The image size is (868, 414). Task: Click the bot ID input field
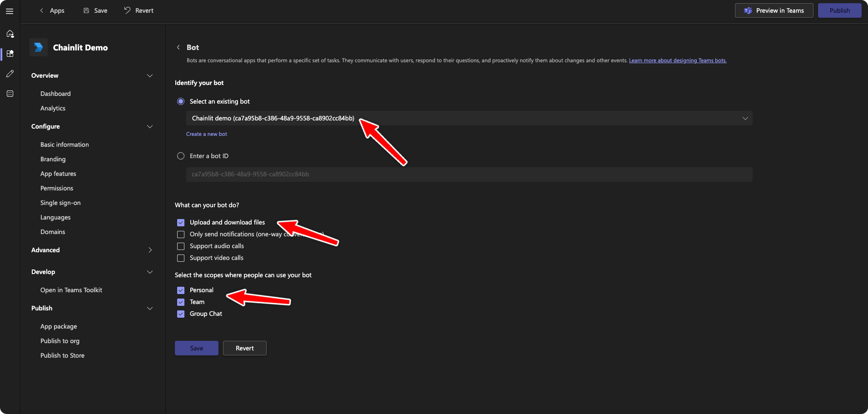coord(469,175)
